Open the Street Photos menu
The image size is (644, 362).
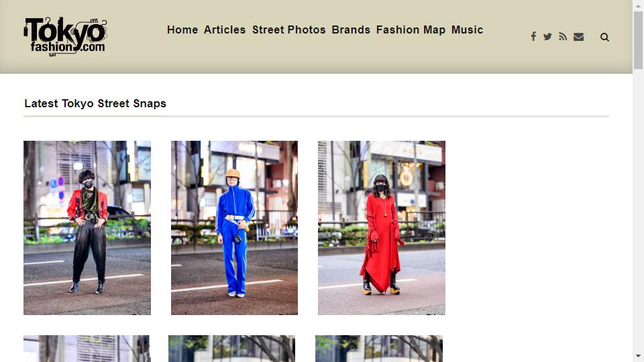(288, 29)
